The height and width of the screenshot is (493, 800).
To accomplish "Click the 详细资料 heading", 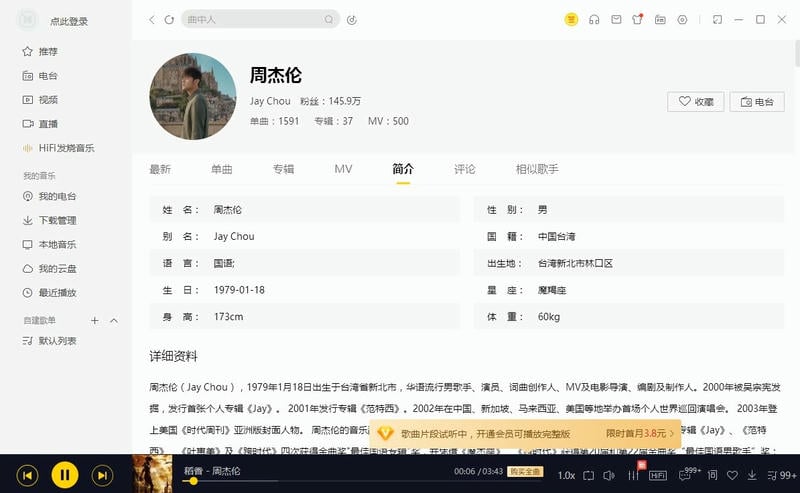I will [173, 356].
